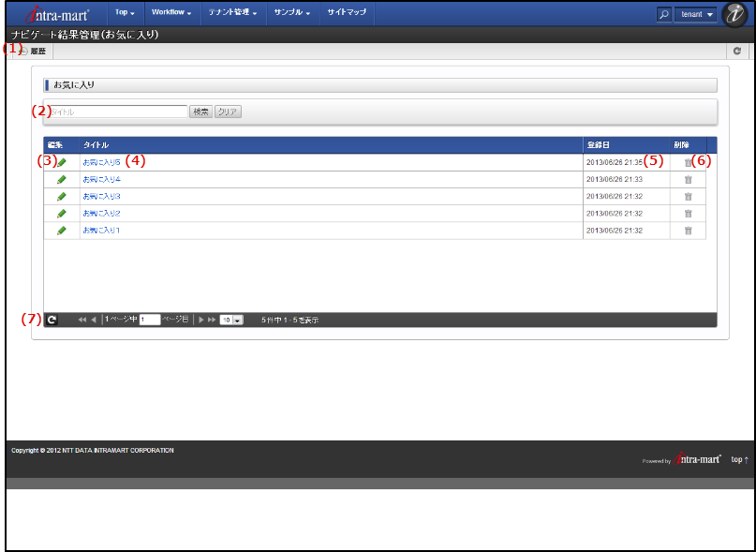Click the round intra-mart i logo icon

click(734, 14)
